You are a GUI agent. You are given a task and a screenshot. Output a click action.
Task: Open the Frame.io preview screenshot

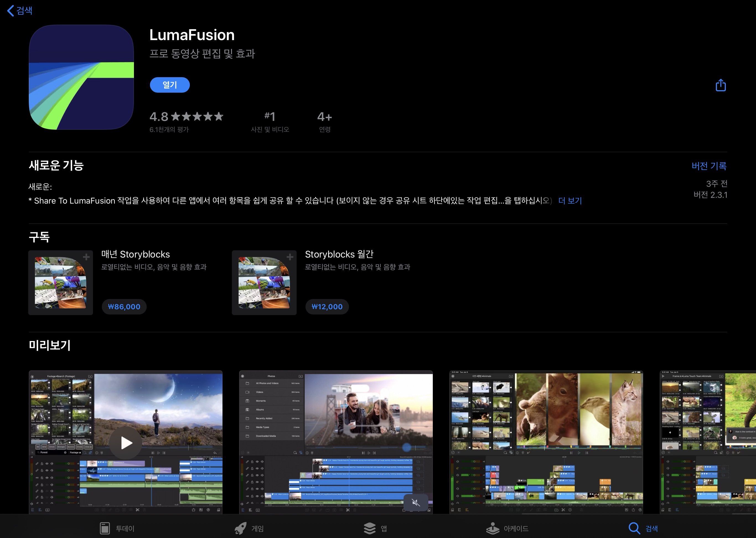click(x=708, y=442)
